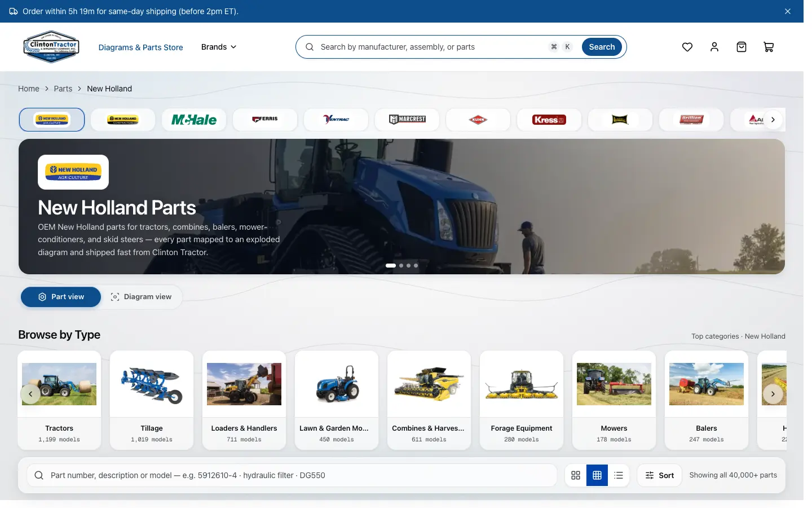The width and height of the screenshot is (812, 508).
Task: Show previous categories with left arrow
Action: click(30, 394)
